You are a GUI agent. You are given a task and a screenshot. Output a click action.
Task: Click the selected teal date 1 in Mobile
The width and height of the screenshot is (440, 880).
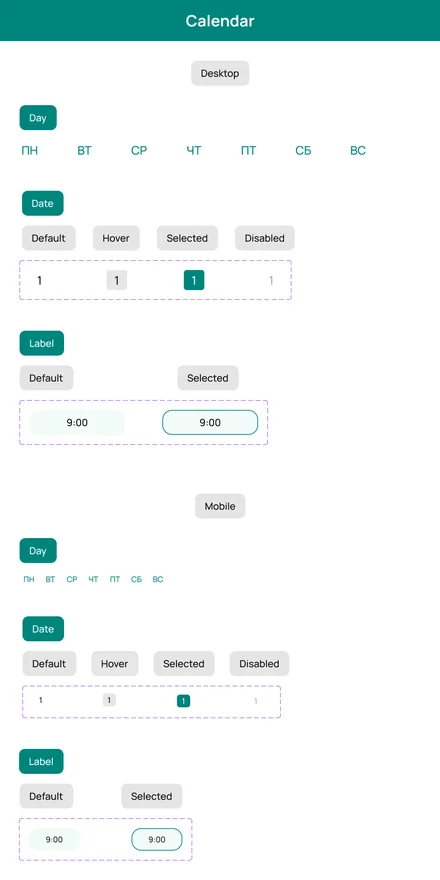(x=184, y=701)
